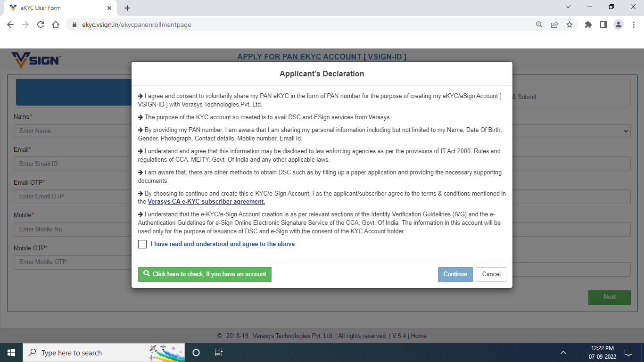The image size is (644, 362).
Task: Open the browser home page
Action: [x=56, y=25]
